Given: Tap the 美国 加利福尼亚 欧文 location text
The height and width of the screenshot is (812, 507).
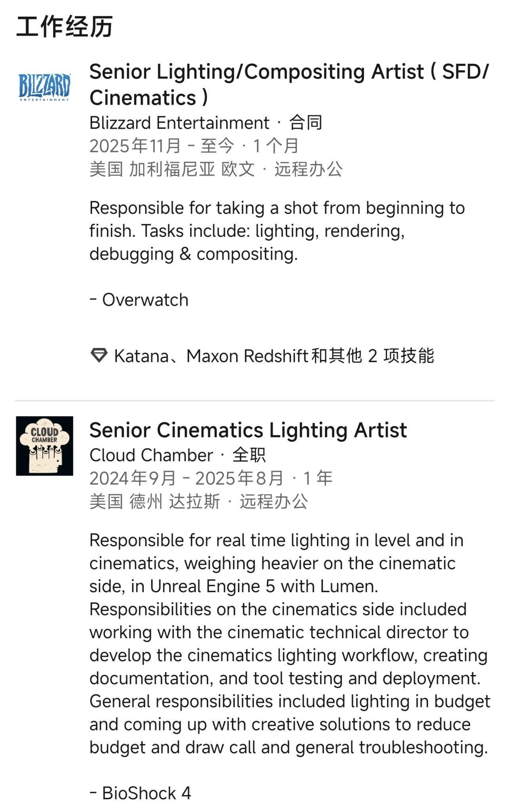Looking at the screenshot, I should pos(172,169).
